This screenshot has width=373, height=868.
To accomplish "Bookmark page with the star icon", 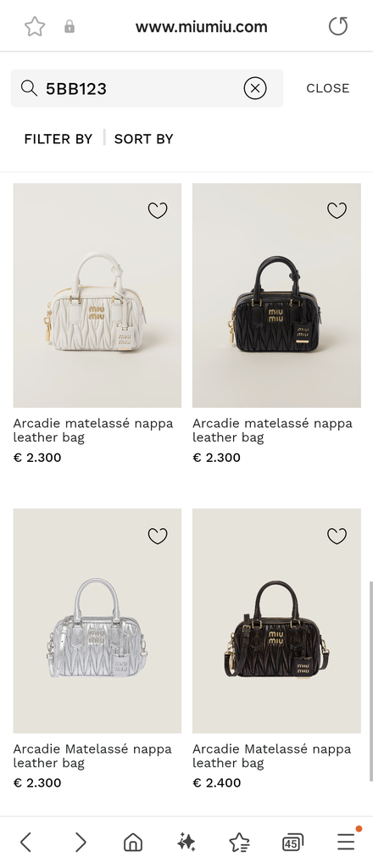I will pos(34,26).
